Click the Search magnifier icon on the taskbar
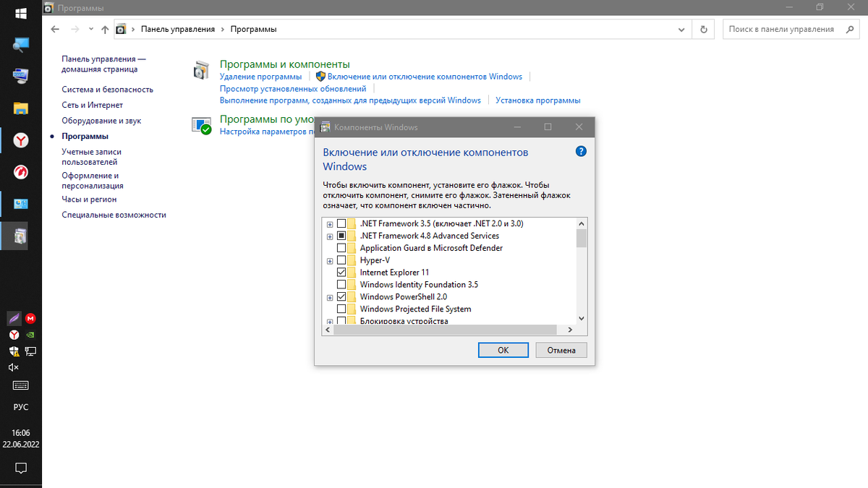Viewport: 868px width, 488px height. (x=20, y=44)
